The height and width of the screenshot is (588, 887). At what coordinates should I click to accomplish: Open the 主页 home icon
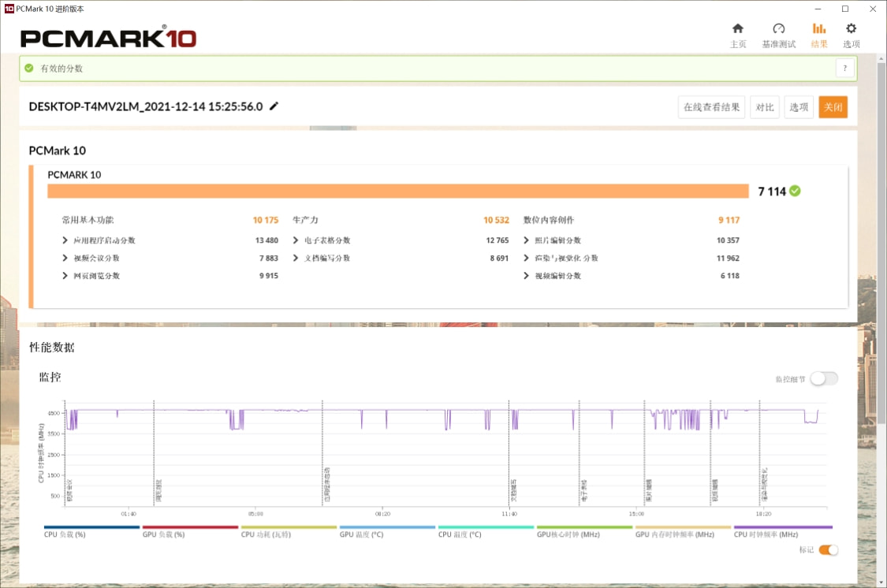738,33
